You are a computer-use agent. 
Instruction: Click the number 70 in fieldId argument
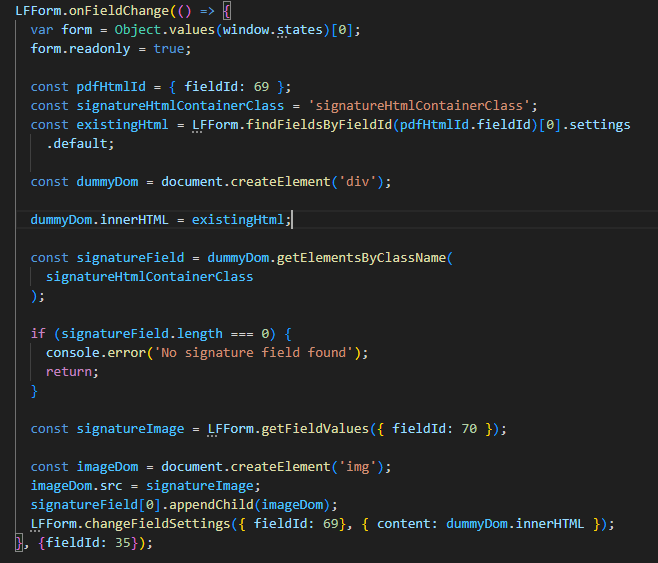469,429
